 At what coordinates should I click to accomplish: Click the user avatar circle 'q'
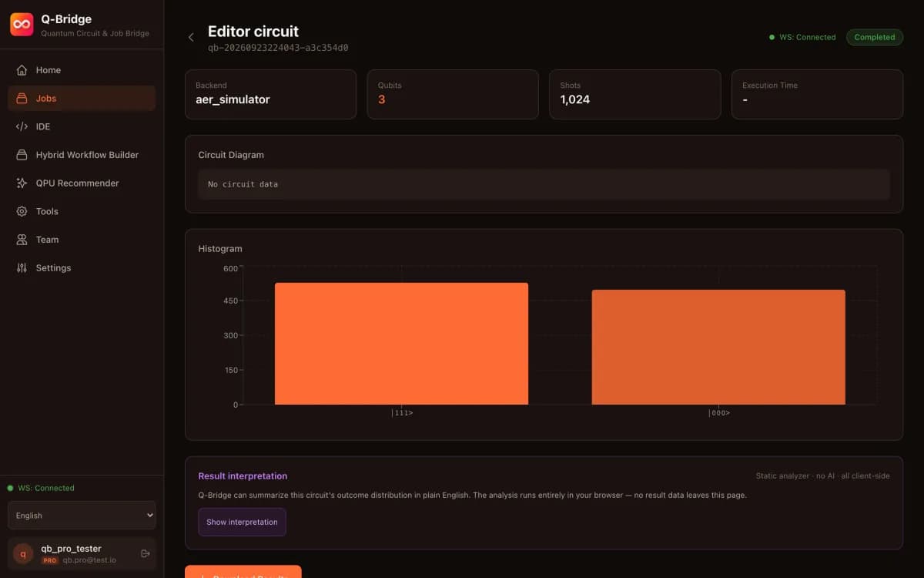(23, 553)
